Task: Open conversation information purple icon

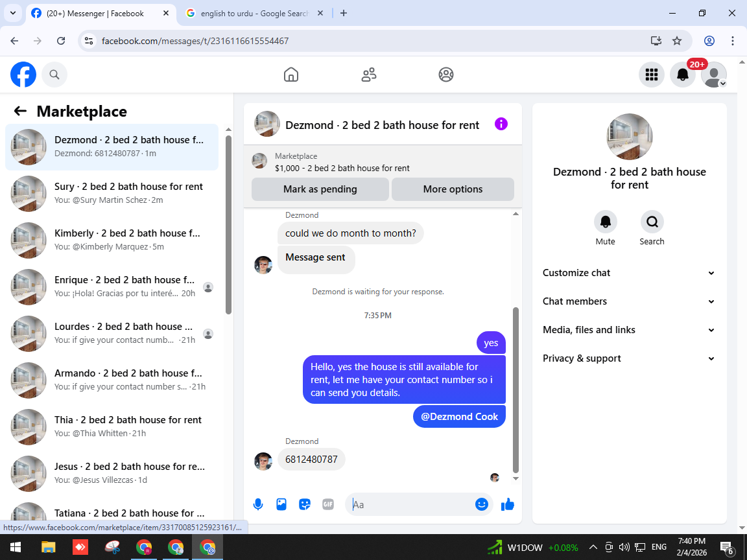Action: pos(501,124)
